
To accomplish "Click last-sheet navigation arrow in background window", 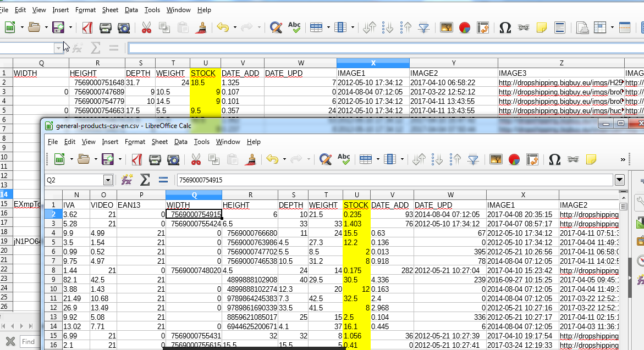I will 31,326.
